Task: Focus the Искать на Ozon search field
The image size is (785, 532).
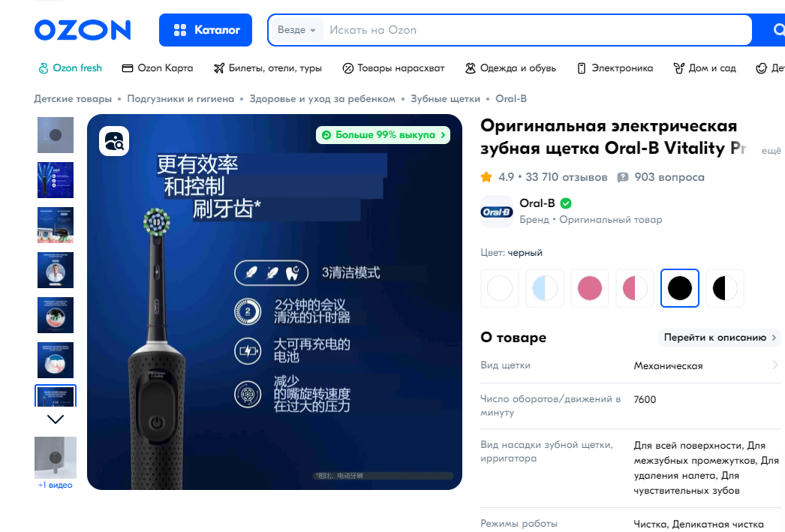Action: pos(536,30)
